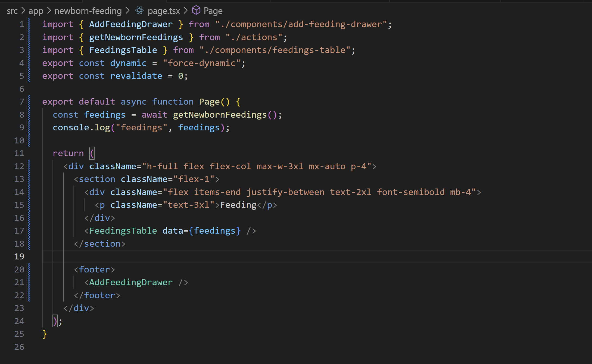The image size is (592, 364).
Task: Open the src breadcrumb folder
Action: 12,11
